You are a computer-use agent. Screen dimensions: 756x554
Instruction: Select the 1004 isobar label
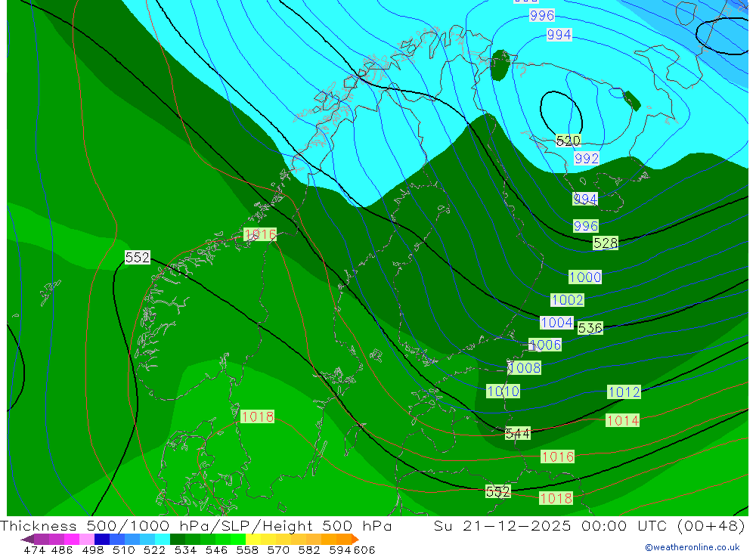tap(557, 323)
